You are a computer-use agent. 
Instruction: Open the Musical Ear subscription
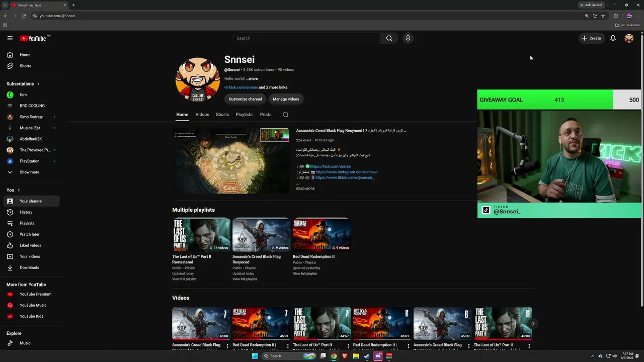(31, 128)
